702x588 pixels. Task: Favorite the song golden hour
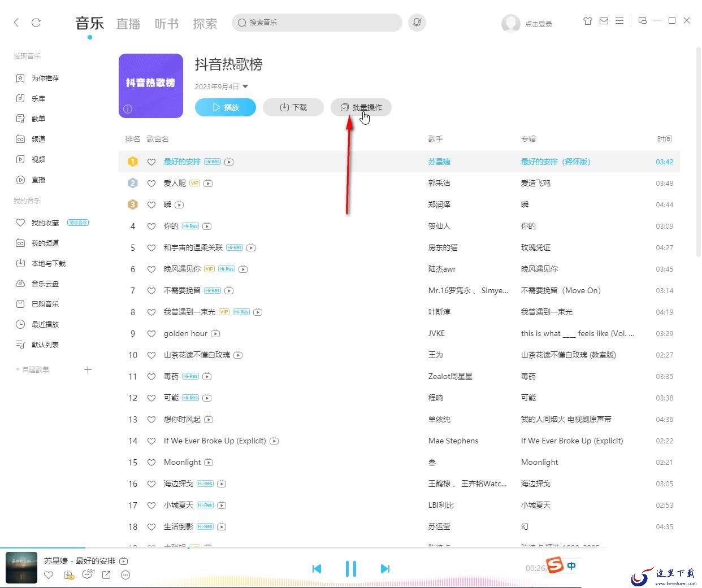click(x=151, y=333)
